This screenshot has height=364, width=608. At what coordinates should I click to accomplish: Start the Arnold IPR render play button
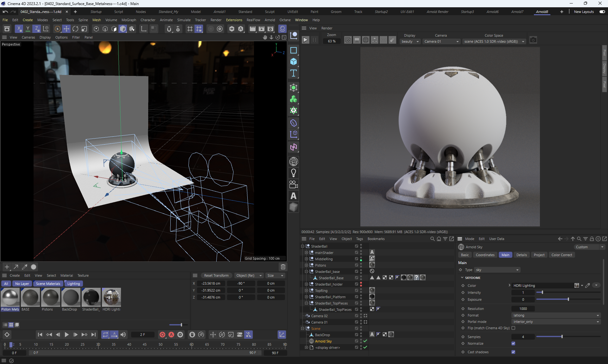pos(305,40)
